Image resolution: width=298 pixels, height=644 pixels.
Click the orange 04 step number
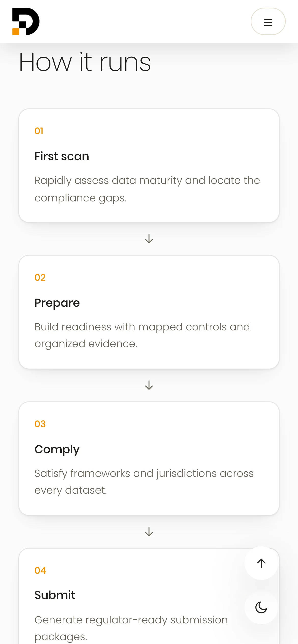[40, 570]
